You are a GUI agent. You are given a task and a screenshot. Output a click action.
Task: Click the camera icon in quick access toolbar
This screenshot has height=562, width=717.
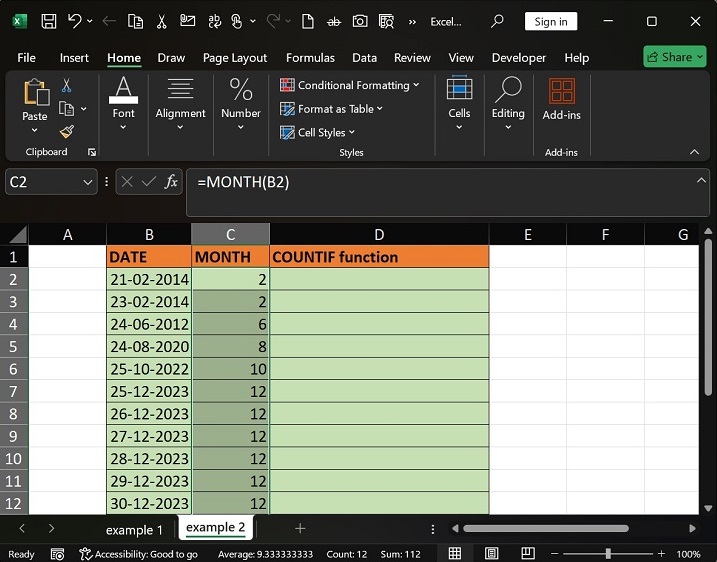[x=359, y=21]
